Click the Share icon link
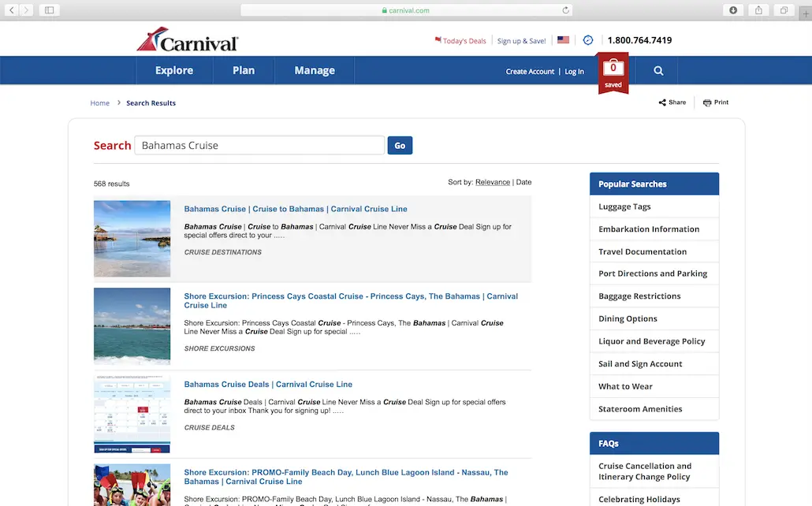 pyautogui.click(x=672, y=102)
